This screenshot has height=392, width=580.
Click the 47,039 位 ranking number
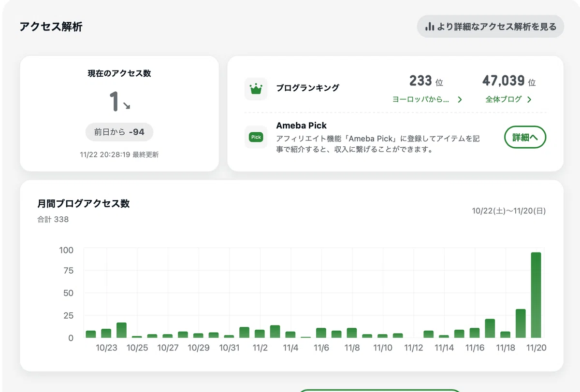pyautogui.click(x=509, y=81)
